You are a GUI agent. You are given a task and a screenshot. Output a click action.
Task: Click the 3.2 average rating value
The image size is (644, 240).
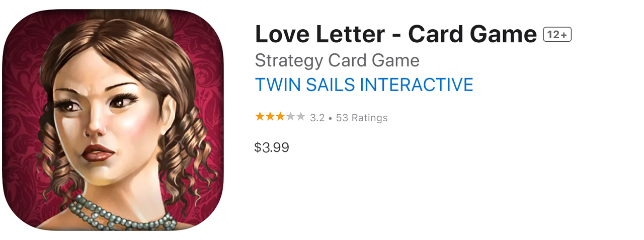click(x=317, y=118)
